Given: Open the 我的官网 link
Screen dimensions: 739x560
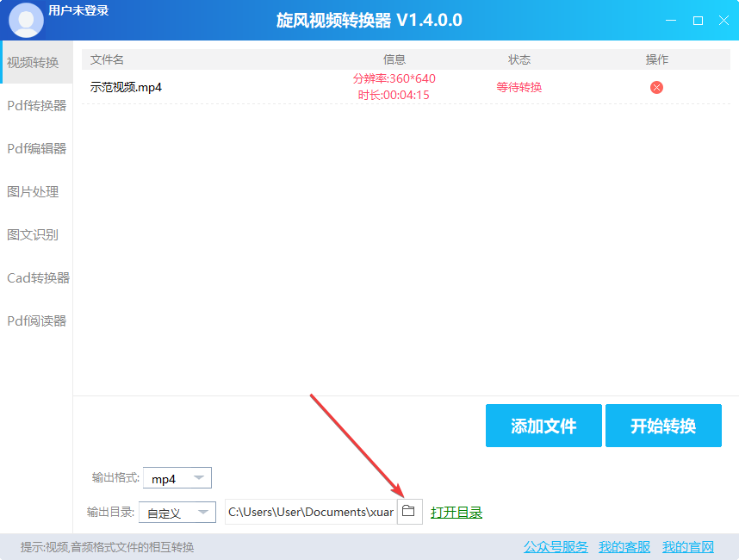Looking at the screenshot, I should 688,547.
